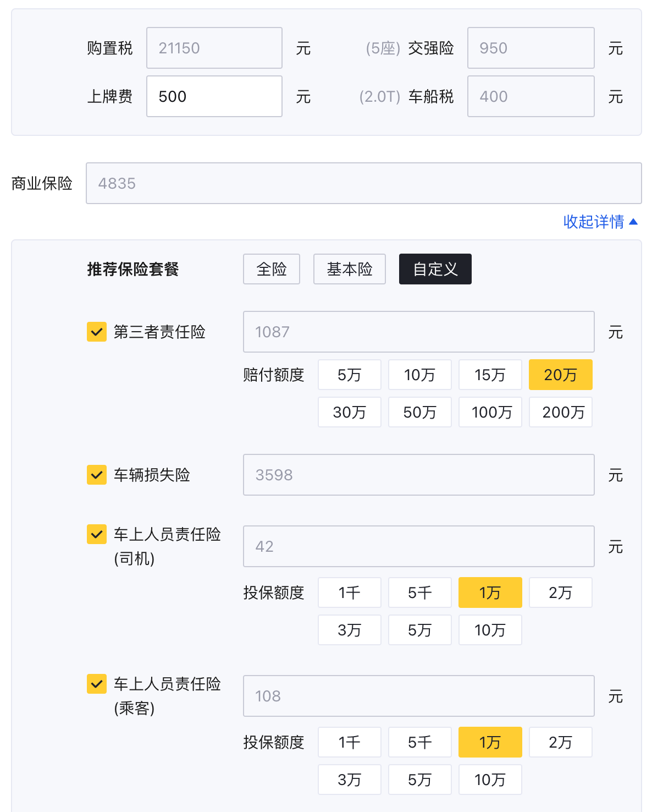Disable the 车辆损失险 coverage checkbox
The width and height of the screenshot is (652, 812).
pos(96,475)
